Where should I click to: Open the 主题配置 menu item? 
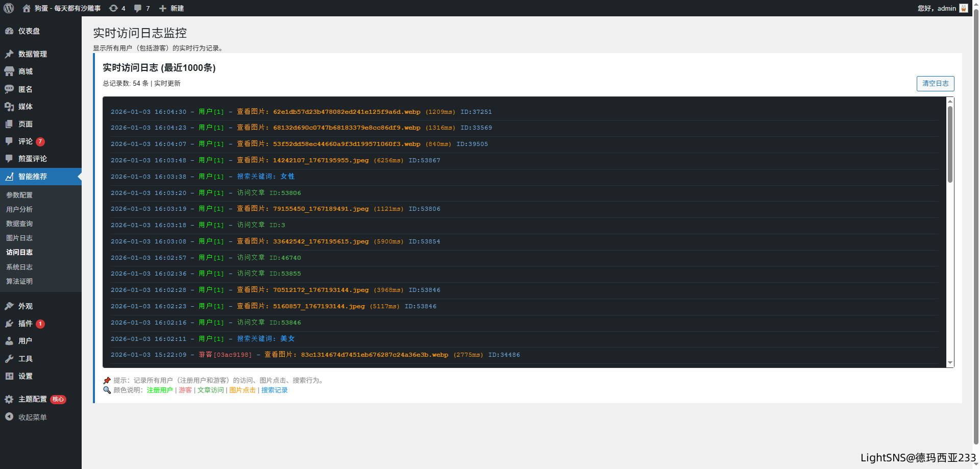point(32,399)
